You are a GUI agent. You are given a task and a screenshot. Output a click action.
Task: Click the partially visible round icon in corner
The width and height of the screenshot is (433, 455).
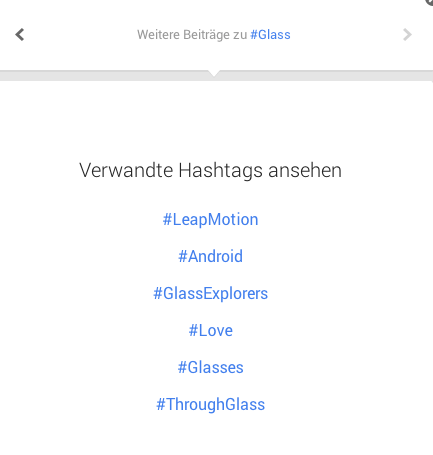pos(429,2)
